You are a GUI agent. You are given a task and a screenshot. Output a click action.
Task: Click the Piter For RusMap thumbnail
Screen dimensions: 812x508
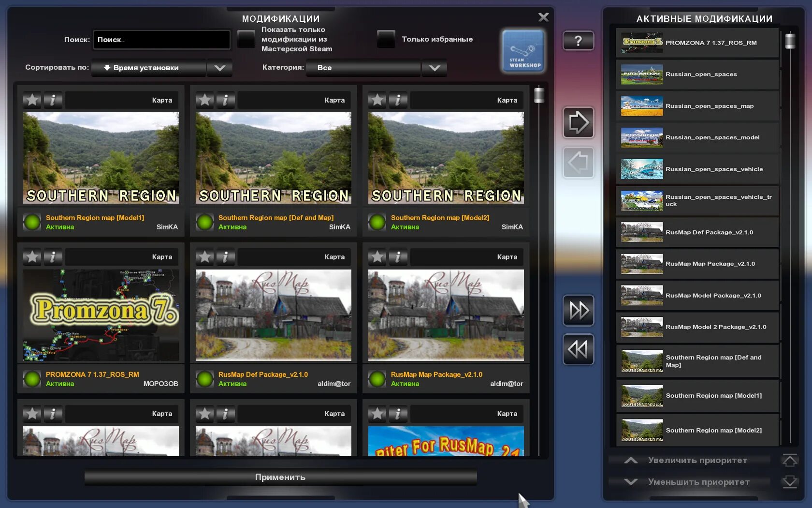(446, 441)
